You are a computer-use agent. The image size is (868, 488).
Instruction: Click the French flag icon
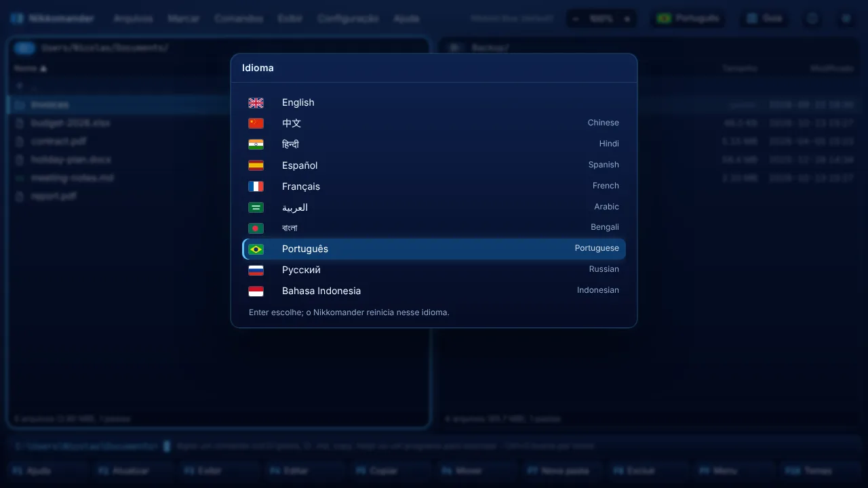[x=256, y=186]
